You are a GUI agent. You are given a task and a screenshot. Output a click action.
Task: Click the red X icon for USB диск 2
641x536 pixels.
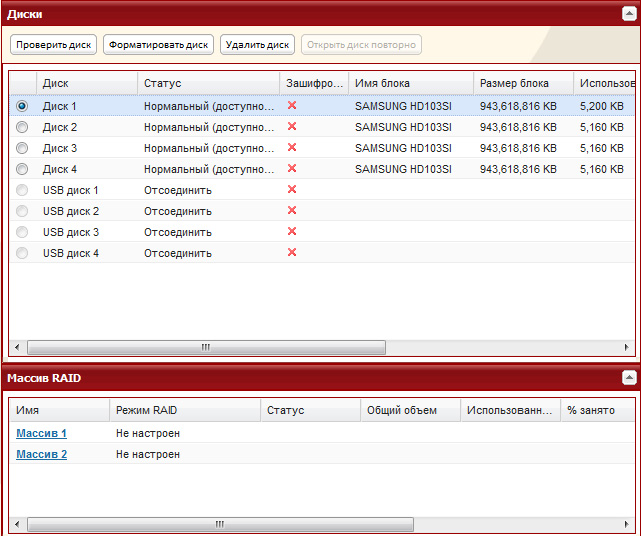pos(292,211)
